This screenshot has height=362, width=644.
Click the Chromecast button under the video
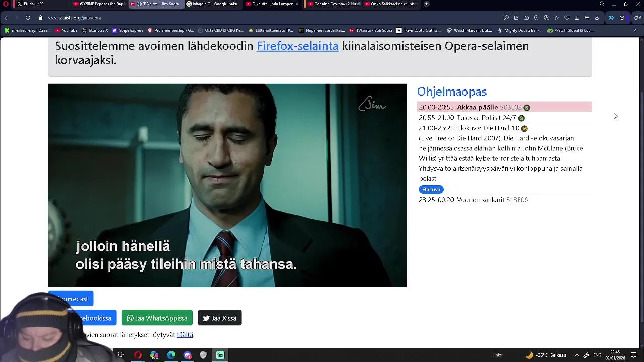point(70,299)
